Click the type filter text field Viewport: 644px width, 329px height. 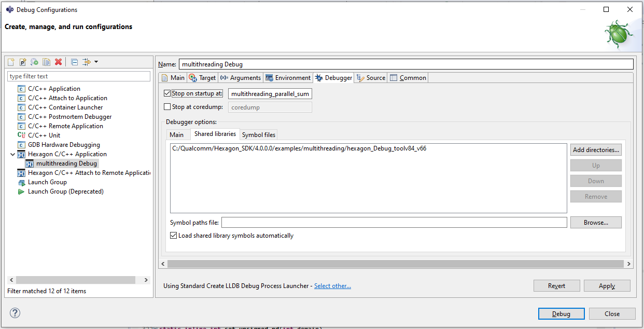pos(79,76)
